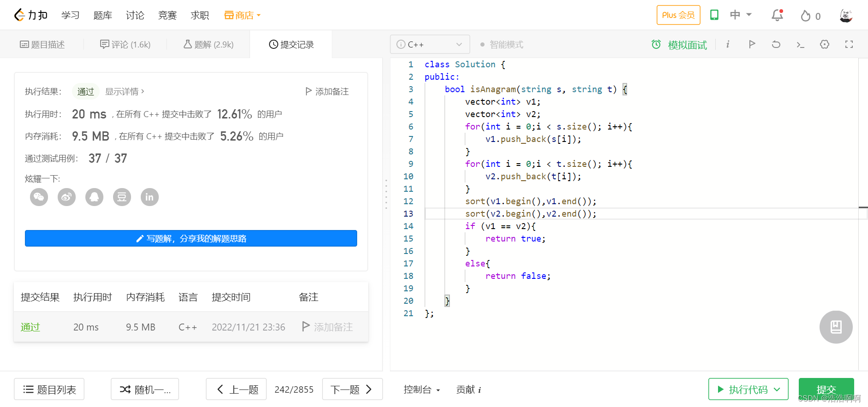Viewport: 868px width, 407px height.
Task: Switch to the 题解 (2.9k) tab
Action: [x=209, y=45]
